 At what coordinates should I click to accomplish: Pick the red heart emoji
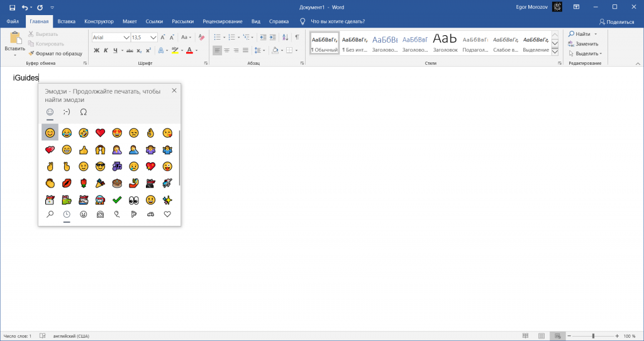point(100,133)
